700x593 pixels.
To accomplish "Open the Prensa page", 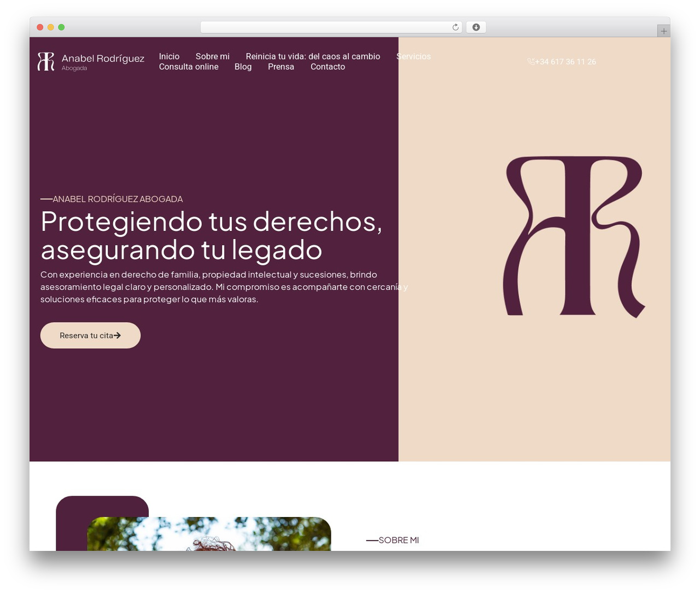I will pos(281,67).
